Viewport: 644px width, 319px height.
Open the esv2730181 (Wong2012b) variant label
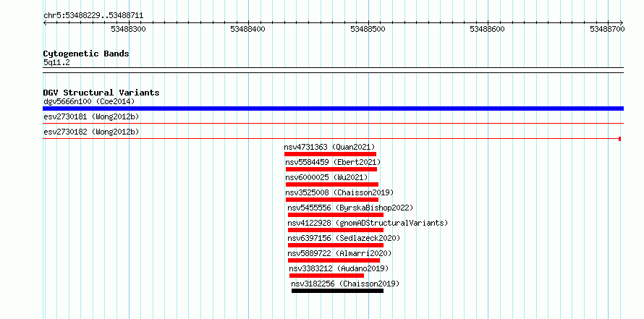point(91,117)
